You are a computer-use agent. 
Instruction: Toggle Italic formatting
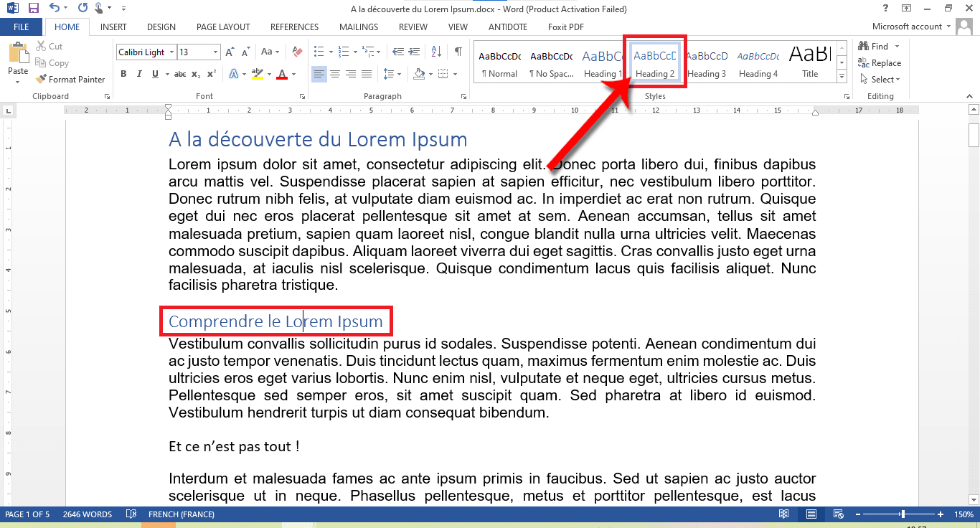[x=139, y=74]
